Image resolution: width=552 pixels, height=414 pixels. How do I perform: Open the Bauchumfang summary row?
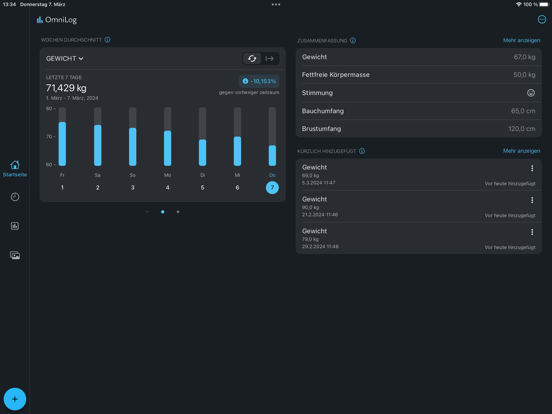pos(419,111)
